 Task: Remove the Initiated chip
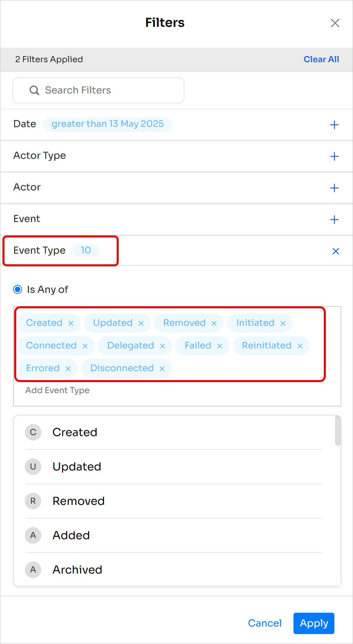click(283, 323)
